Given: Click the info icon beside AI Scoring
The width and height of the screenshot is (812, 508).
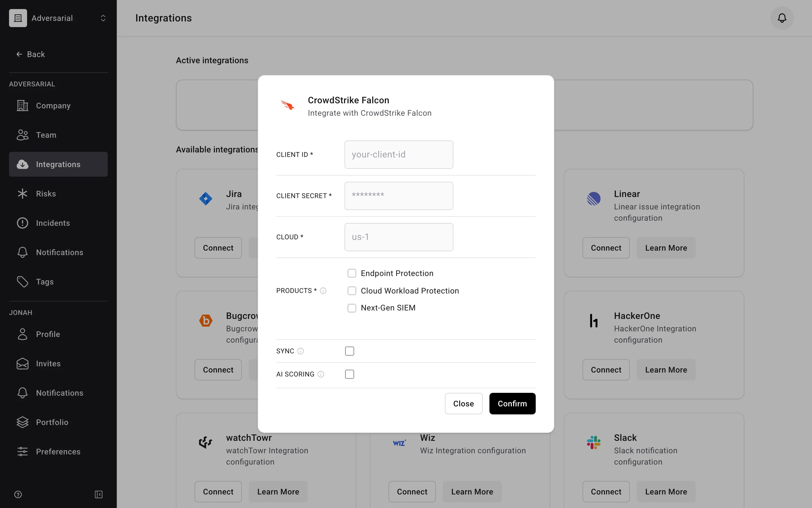Looking at the screenshot, I should (321, 374).
